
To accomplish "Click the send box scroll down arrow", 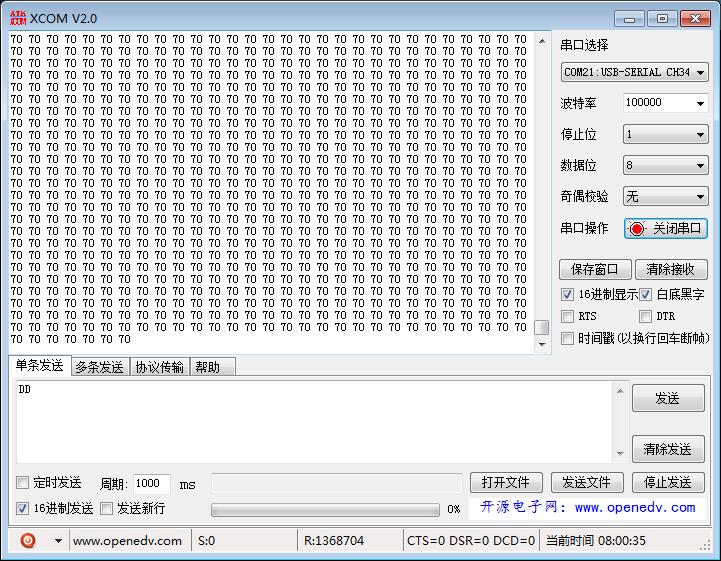I will pos(620,453).
